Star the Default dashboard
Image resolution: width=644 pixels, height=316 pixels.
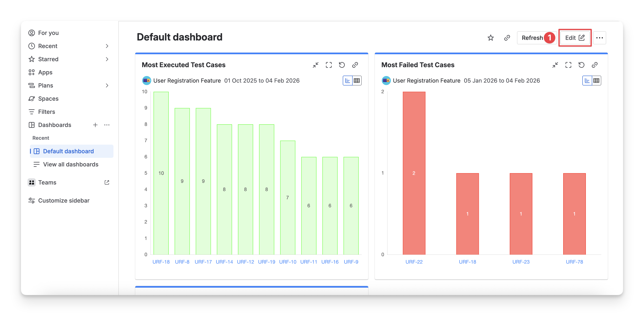[x=491, y=38]
